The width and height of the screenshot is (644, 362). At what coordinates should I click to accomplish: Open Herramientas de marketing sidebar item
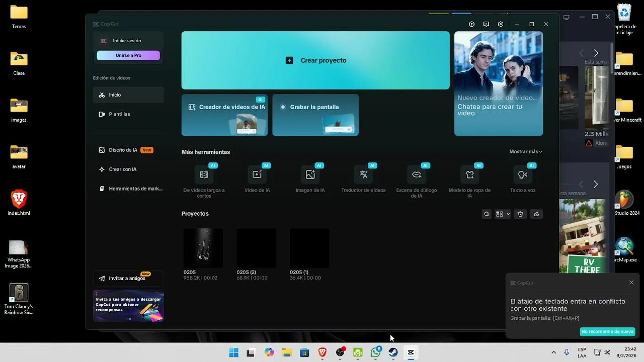pyautogui.click(x=128, y=189)
